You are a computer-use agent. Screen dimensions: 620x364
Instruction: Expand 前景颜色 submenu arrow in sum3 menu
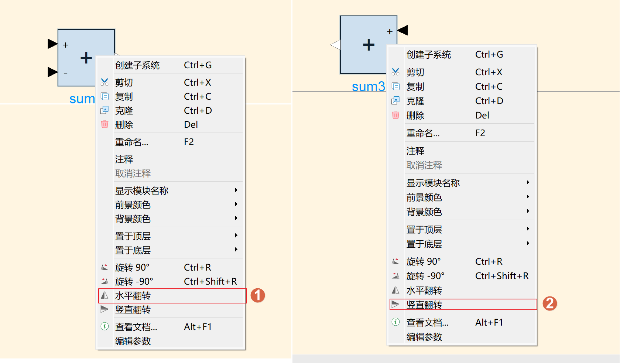[528, 197]
